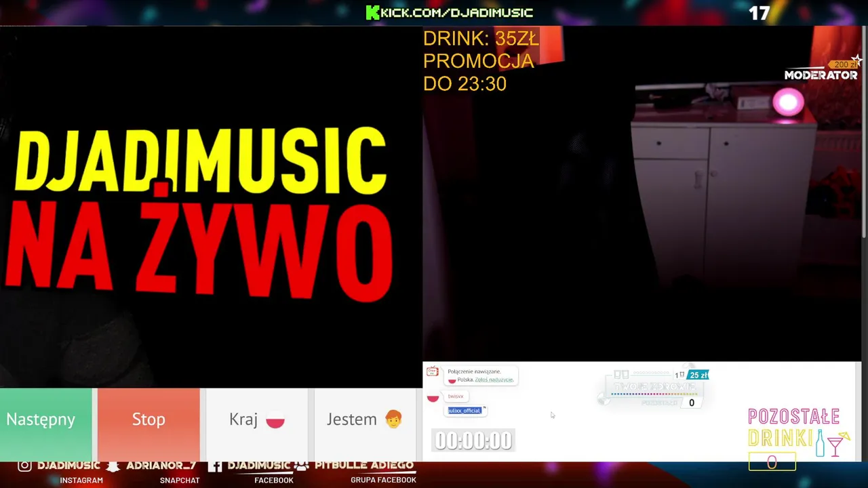Screen dimensions: 868x488
Task: Click the neon bottle icon
Action: pyautogui.click(x=820, y=443)
